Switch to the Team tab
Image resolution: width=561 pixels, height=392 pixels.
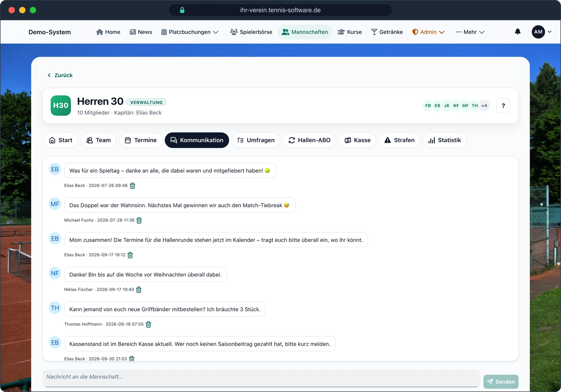pyautogui.click(x=99, y=140)
